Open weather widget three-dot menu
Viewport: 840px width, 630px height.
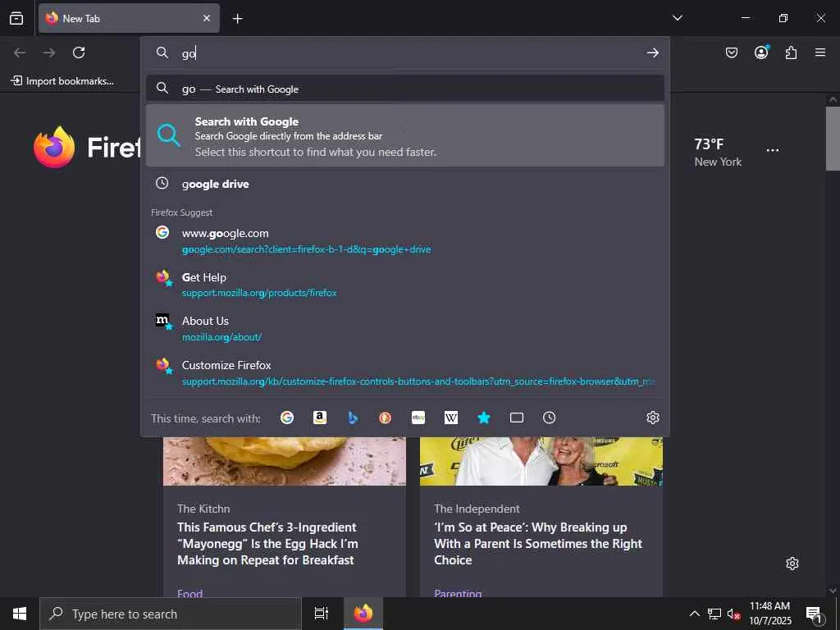click(x=773, y=151)
